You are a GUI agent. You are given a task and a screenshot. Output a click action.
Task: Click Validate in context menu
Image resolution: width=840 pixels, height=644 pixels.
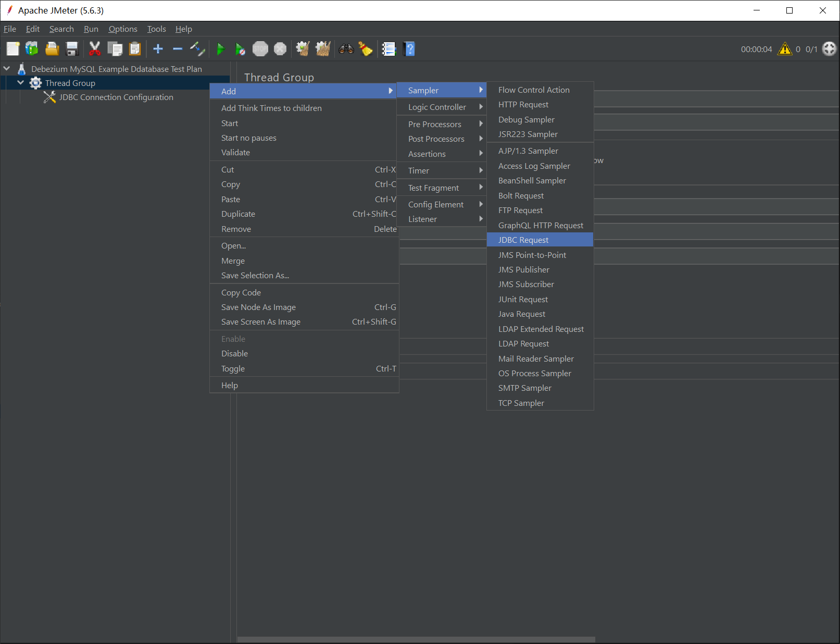point(304,152)
